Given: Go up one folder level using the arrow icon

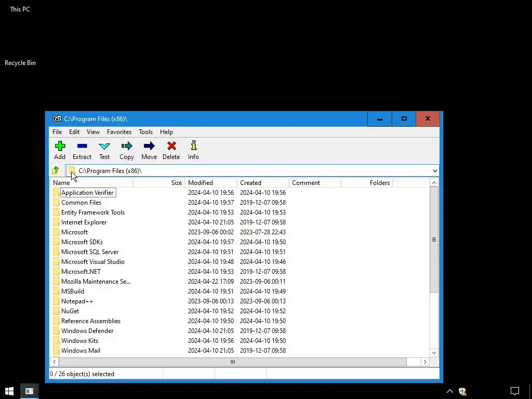Looking at the screenshot, I should point(56,170).
